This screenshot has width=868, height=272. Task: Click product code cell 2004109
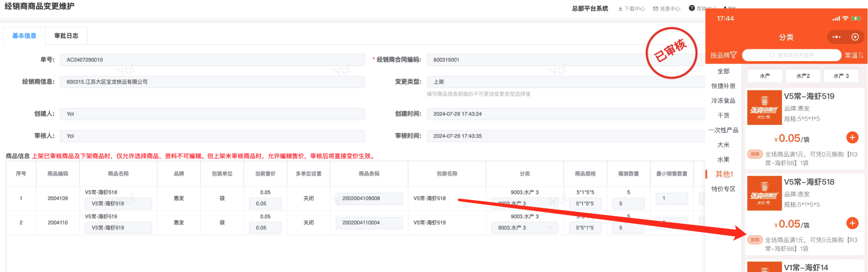(58, 199)
